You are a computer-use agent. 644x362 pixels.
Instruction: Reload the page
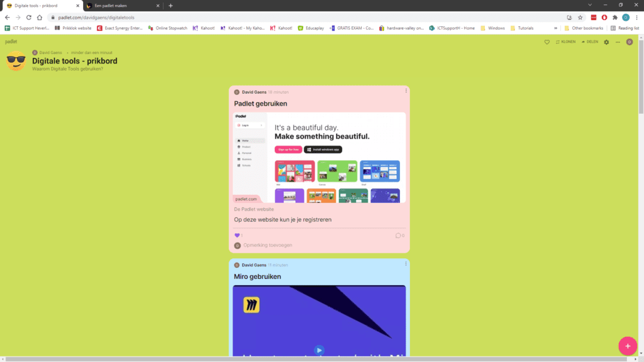coord(29,17)
